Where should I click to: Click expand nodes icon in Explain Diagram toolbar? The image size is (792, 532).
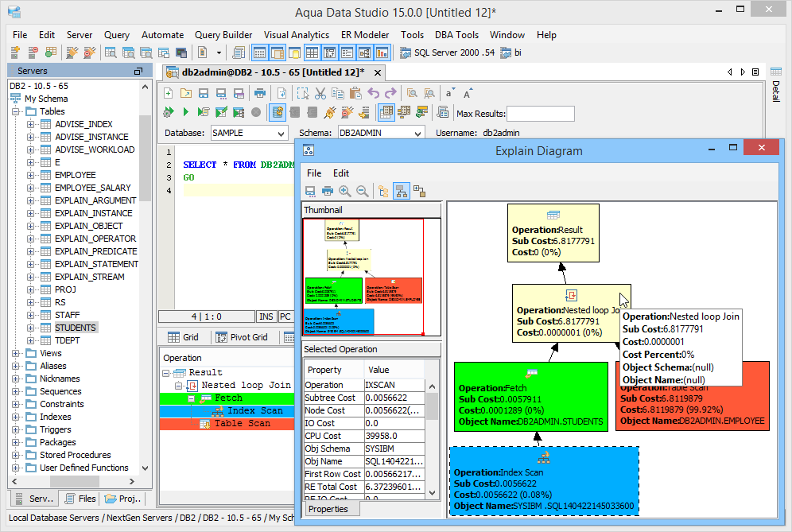[419, 191]
